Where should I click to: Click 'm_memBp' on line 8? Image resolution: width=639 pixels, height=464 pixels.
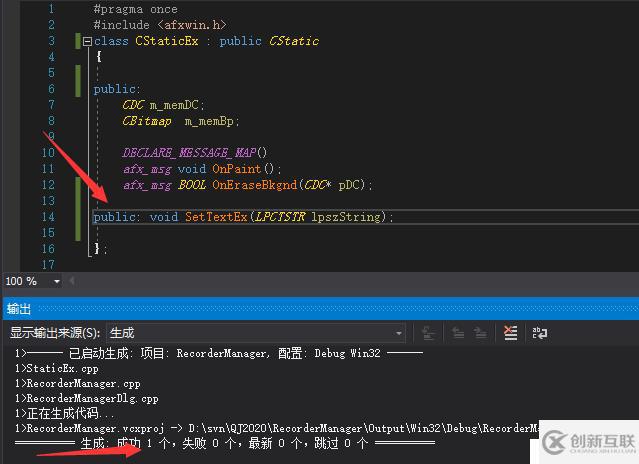pyautogui.click(x=209, y=121)
